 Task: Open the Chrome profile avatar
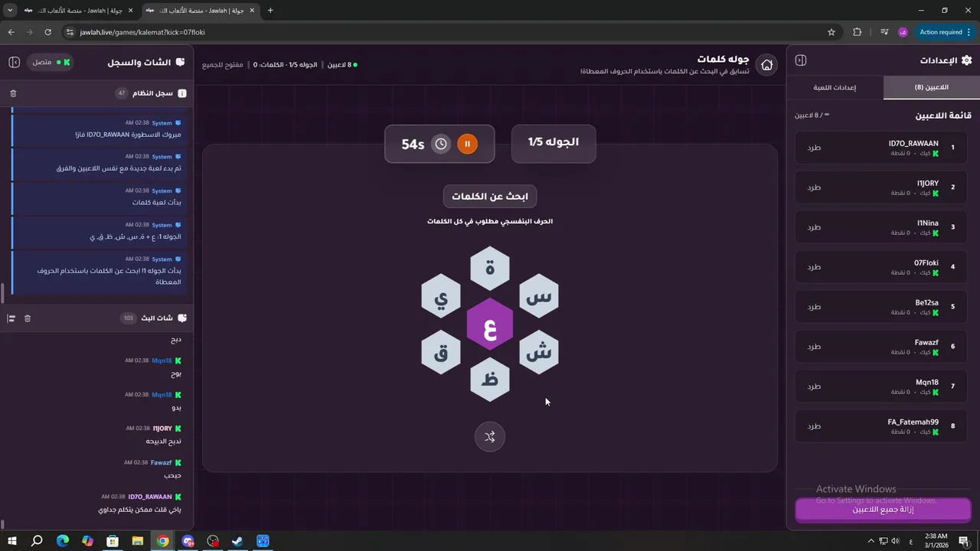[x=903, y=32]
